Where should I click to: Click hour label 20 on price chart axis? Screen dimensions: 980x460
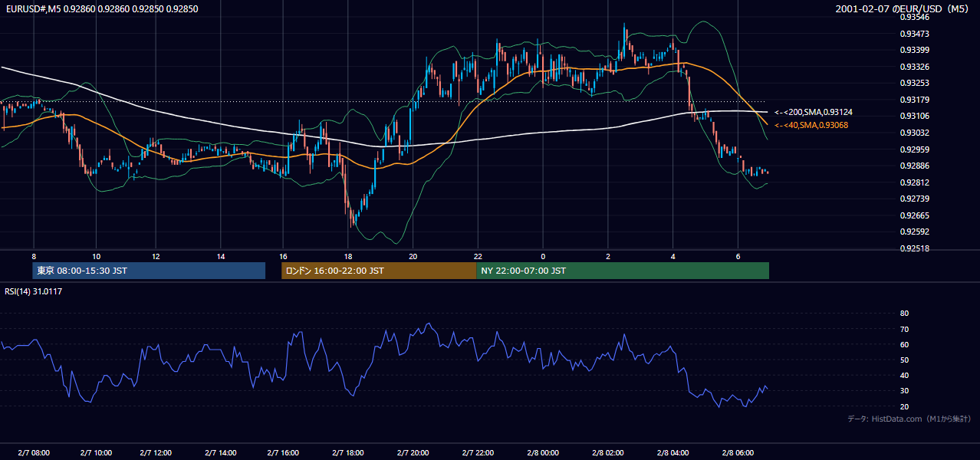click(x=413, y=256)
